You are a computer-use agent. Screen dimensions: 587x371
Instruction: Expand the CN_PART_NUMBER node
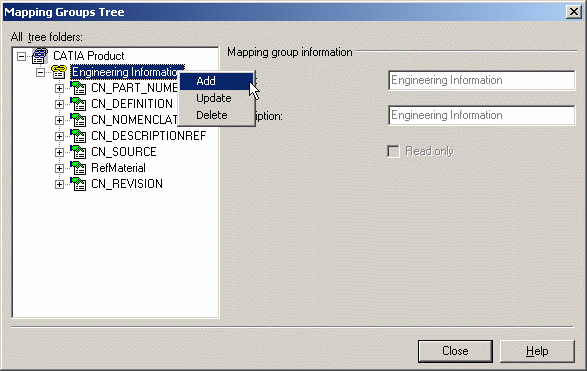click(x=59, y=88)
